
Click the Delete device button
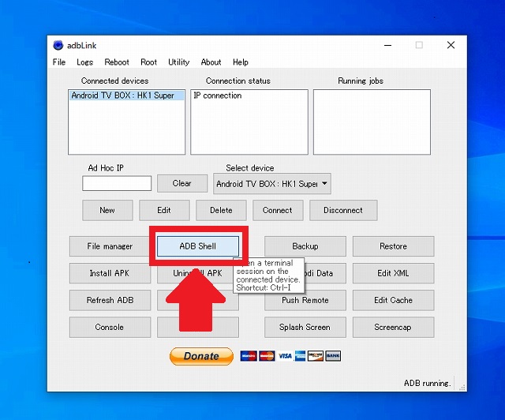click(221, 210)
